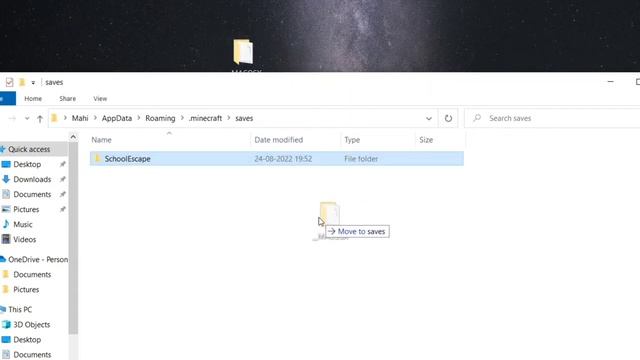640x360 pixels.
Task: Open 3D Objects under This PC
Action: (31, 325)
